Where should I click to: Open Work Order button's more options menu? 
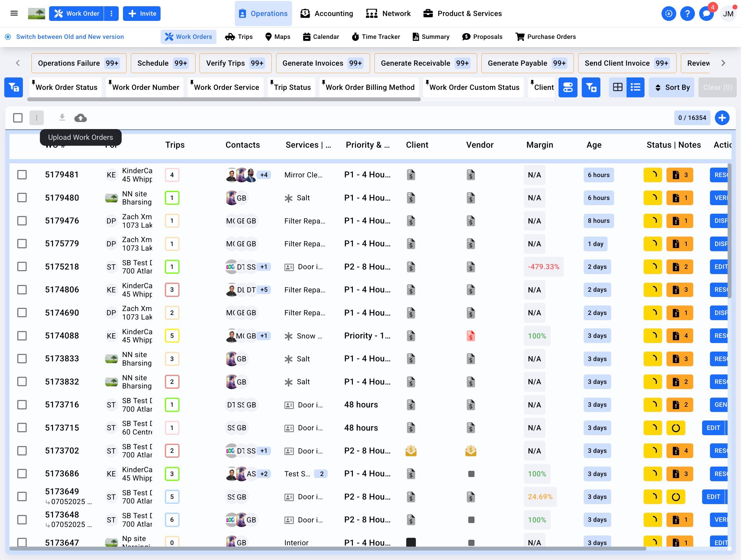tap(112, 14)
